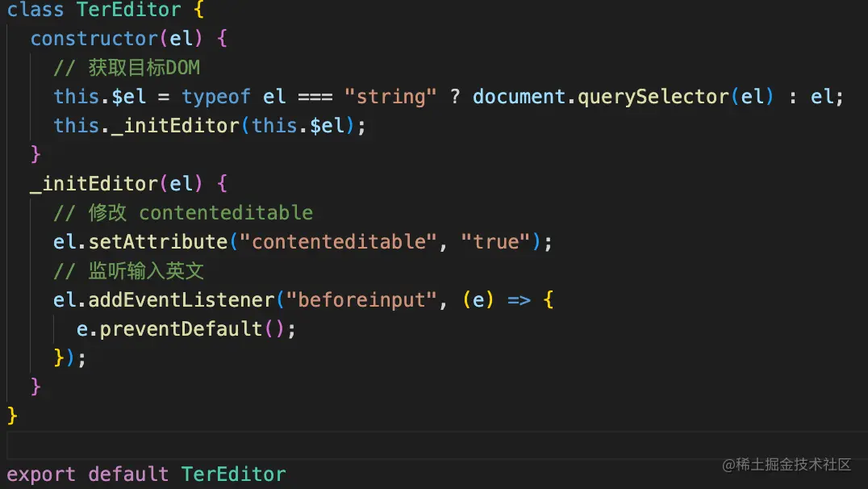Click the closing }); of the listener
This screenshot has width=868, height=489.
click(70, 358)
